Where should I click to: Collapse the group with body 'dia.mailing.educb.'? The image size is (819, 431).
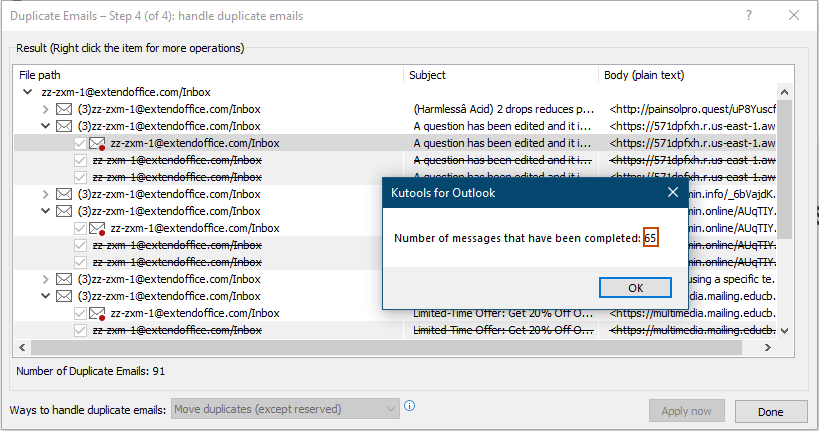[45, 296]
